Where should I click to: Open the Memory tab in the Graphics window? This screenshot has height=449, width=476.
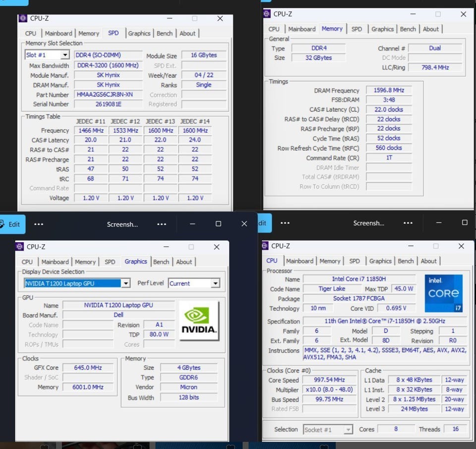pyautogui.click(x=85, y=262)
